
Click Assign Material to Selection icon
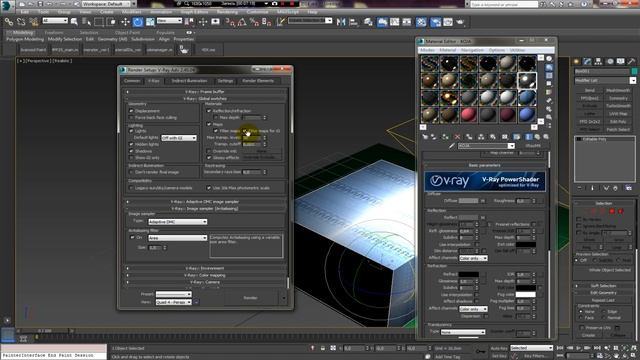point(445,137)
